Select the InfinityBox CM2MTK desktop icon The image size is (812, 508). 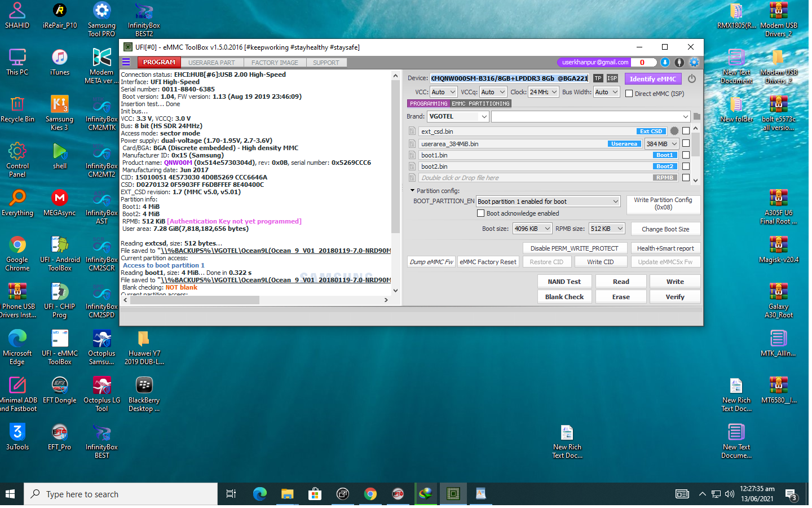pos(102,113)
